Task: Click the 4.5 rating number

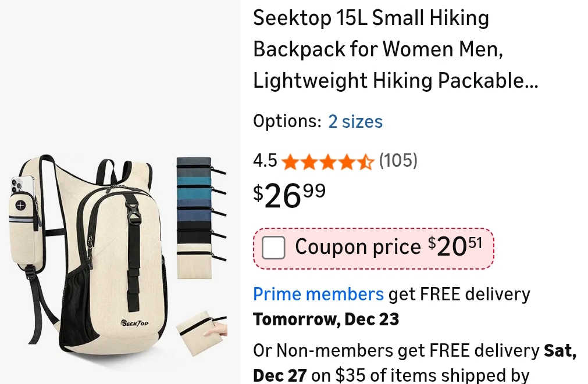Action: pos(265,161)
